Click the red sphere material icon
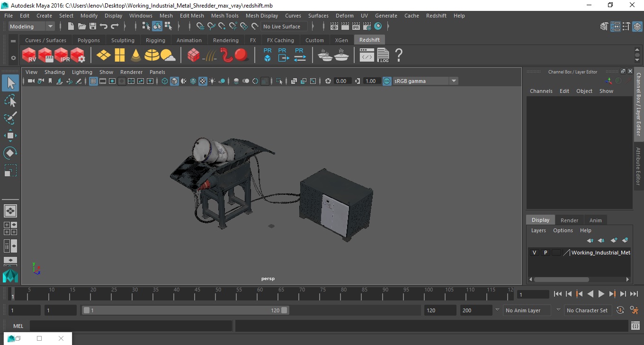 [241, 55]
